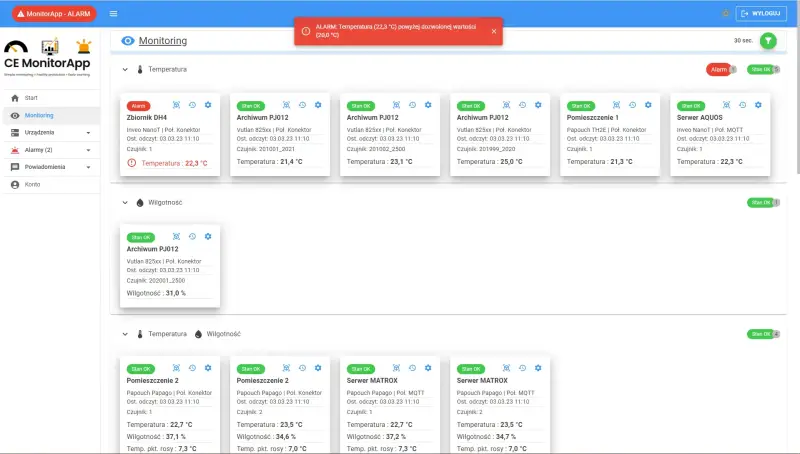Go to Start in the sidebar
This screenshot has height=454, width=800.
31,98
